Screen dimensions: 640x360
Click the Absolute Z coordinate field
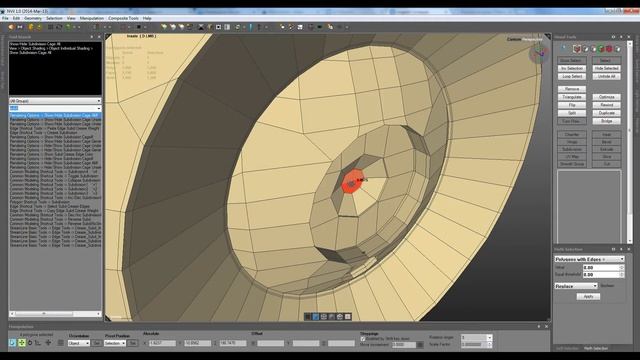pyautogui.click(x=233, y=344)
